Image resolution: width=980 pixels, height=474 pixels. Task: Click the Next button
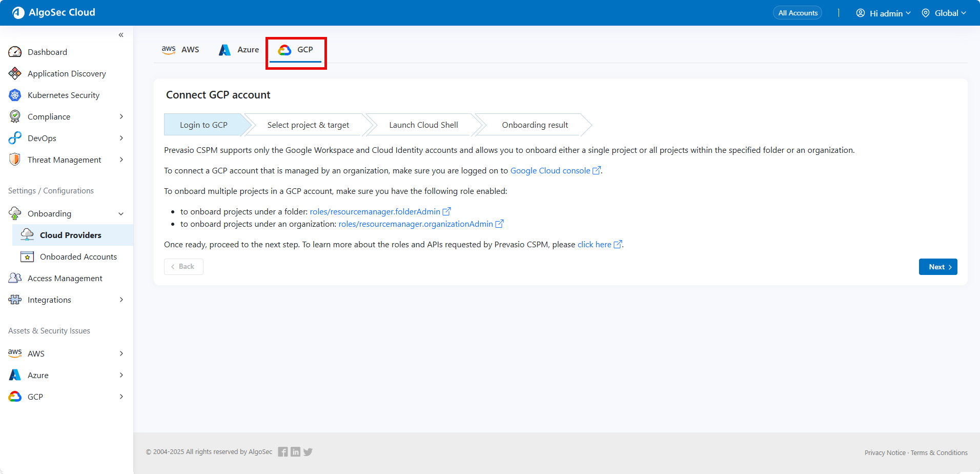(x=938, y=267)
